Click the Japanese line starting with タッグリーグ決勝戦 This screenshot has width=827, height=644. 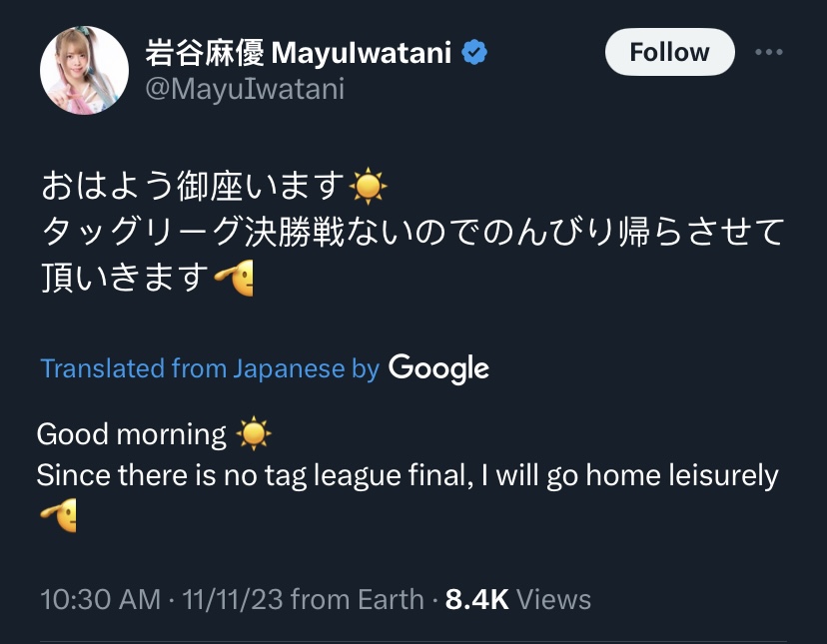pyautogui.click(x=411, y=233)
